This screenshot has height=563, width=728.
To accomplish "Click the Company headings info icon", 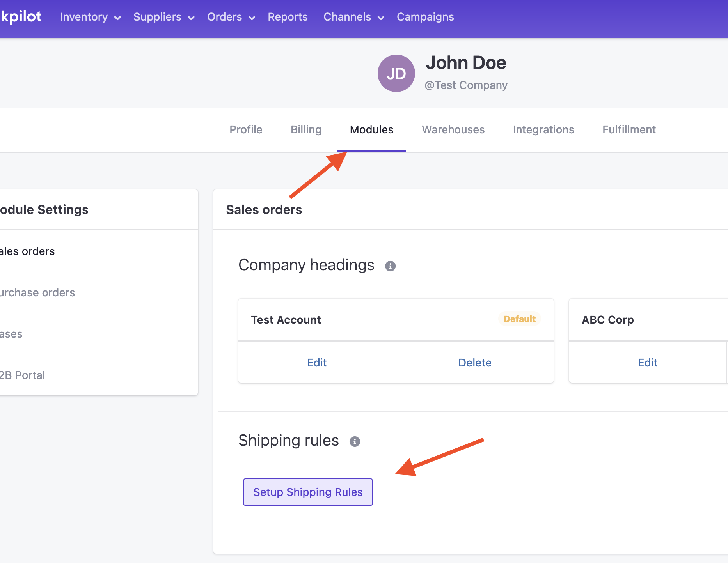I will point(390,266).
